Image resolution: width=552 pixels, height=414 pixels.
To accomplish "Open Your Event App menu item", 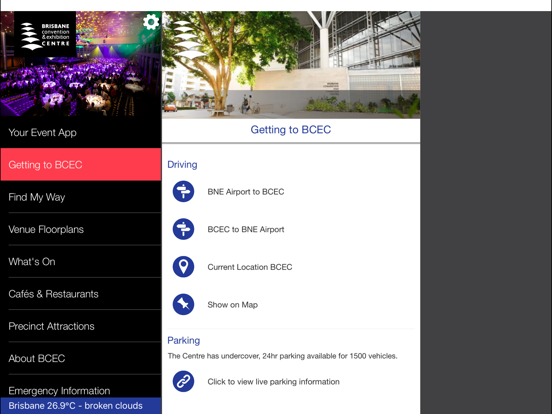I will 81,132.
